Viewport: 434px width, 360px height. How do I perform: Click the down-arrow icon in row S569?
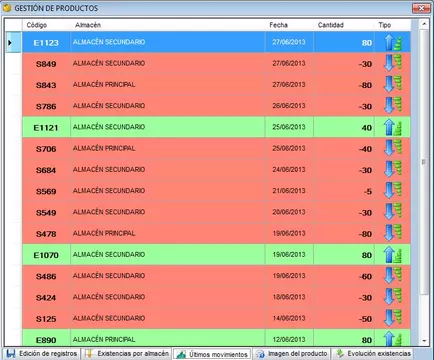(393, 191)
